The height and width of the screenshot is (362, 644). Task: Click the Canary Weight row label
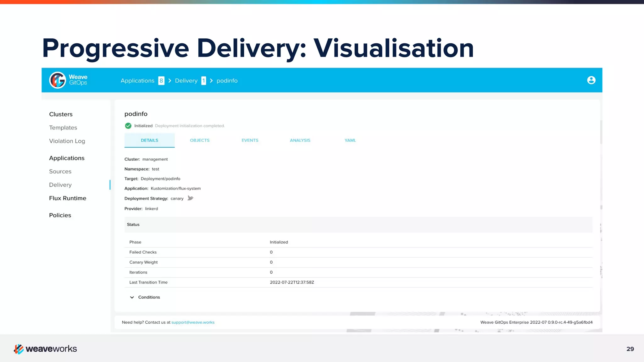point(143,262)
